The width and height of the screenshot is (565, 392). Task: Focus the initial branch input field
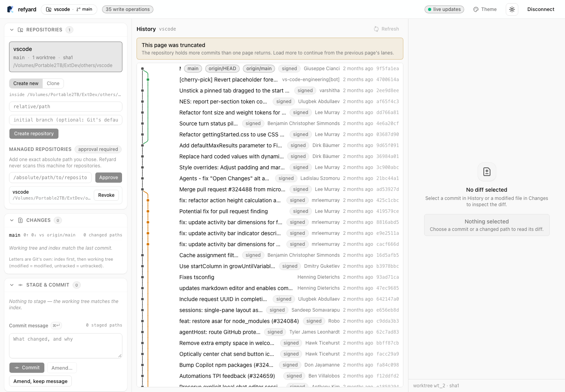[66, 120]
